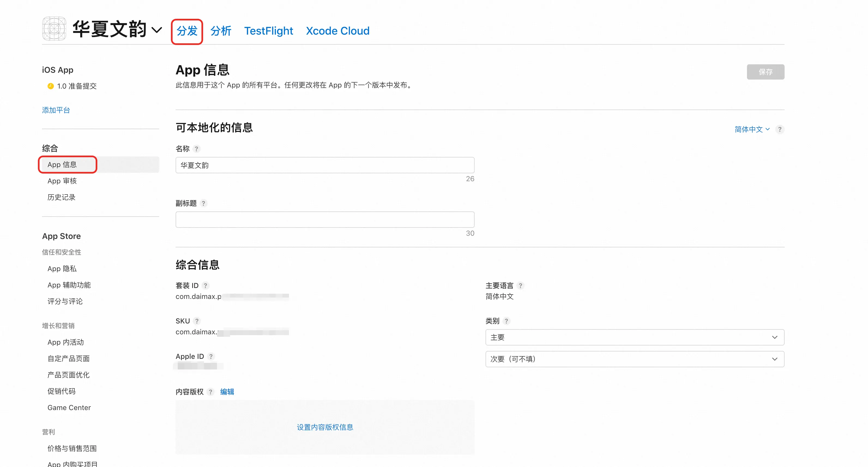Click the 综合 sidebar heading
The image size is (868, 467).
50,148
